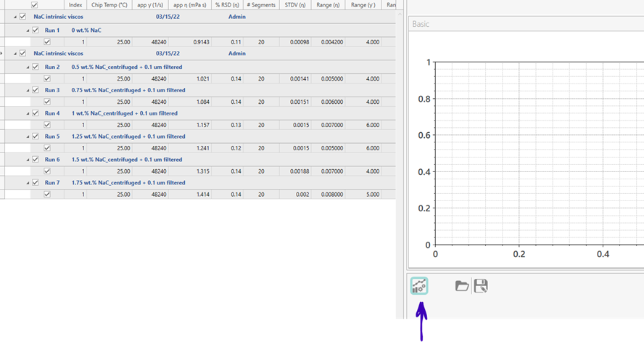Click the Chip Temp (°C) column header
Image resolution: width=644 pixels, height=342 pixels.
click(111, 5)
